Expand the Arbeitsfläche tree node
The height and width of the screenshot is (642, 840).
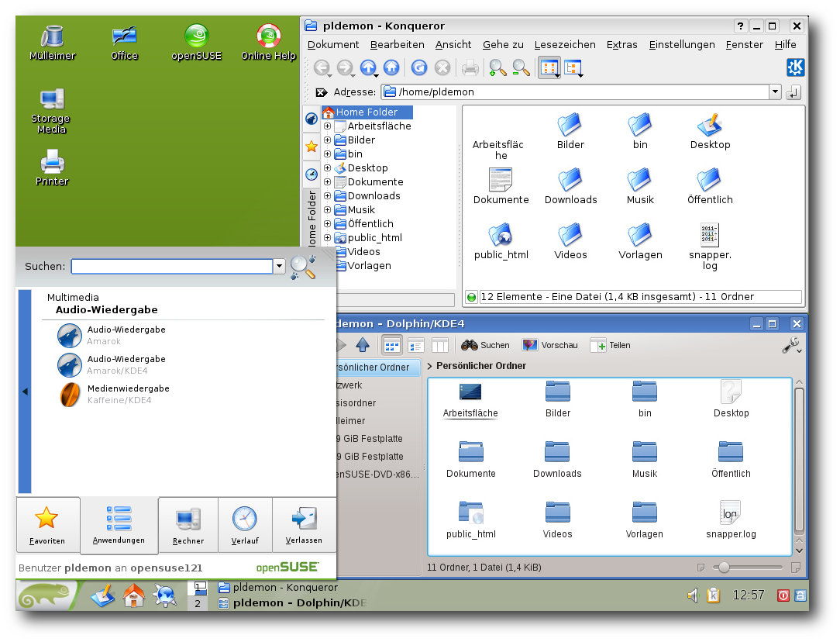(x=327, y=126)
